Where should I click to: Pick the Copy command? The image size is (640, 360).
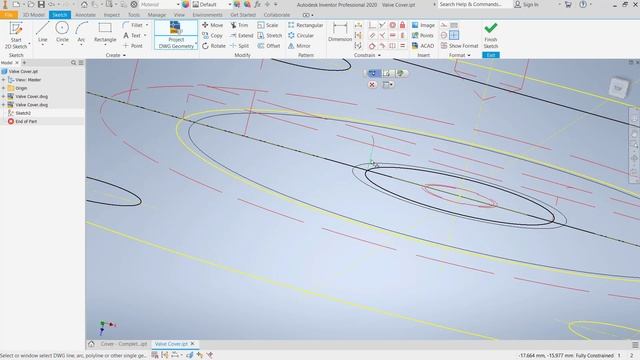(212, 36)
